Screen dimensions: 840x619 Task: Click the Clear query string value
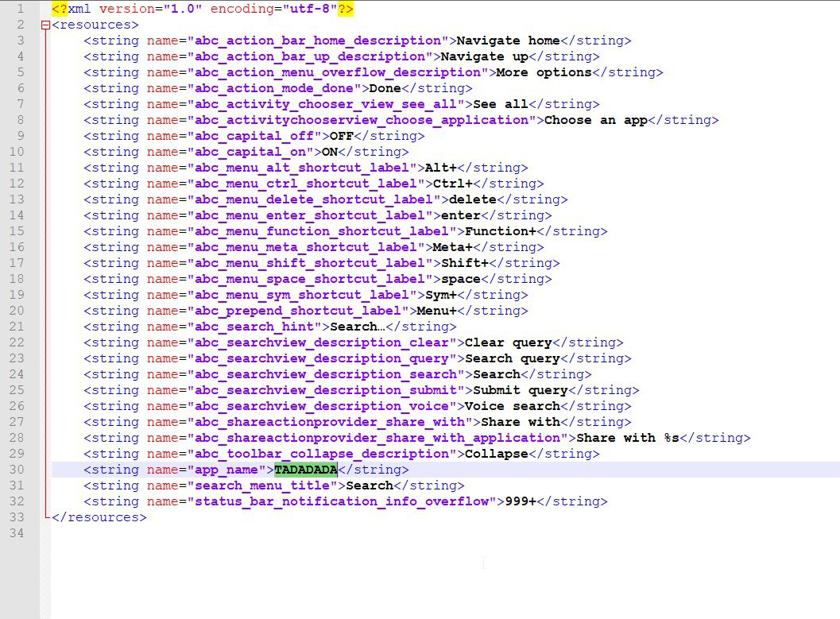point(508,342)
